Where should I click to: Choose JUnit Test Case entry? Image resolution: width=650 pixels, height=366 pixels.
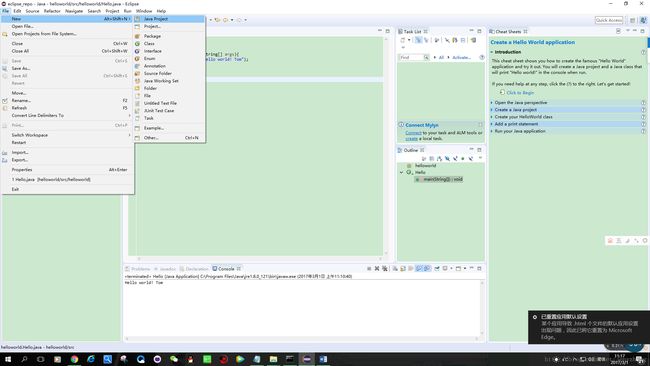tap(169, 111)
